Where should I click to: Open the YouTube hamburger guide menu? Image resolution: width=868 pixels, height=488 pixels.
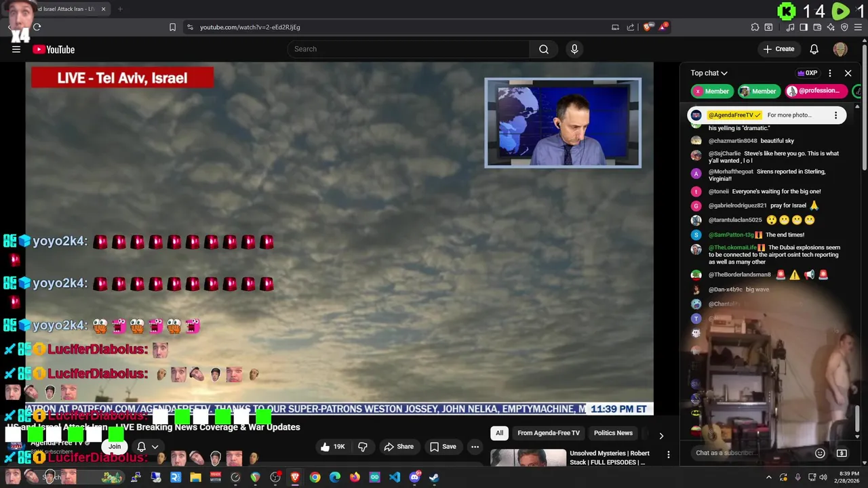coord(16,49)
